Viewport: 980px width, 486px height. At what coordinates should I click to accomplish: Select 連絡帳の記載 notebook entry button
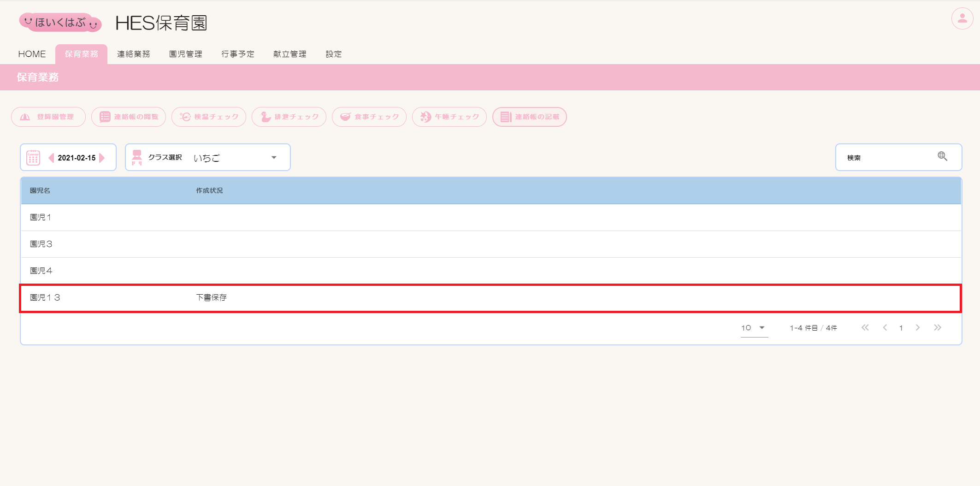[530, 117]
